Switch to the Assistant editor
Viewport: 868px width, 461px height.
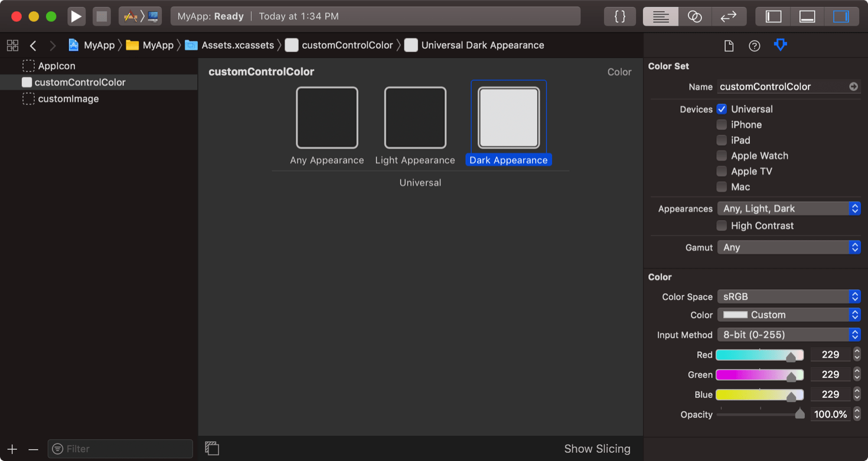pyautogui.click(x=695, y=16)
